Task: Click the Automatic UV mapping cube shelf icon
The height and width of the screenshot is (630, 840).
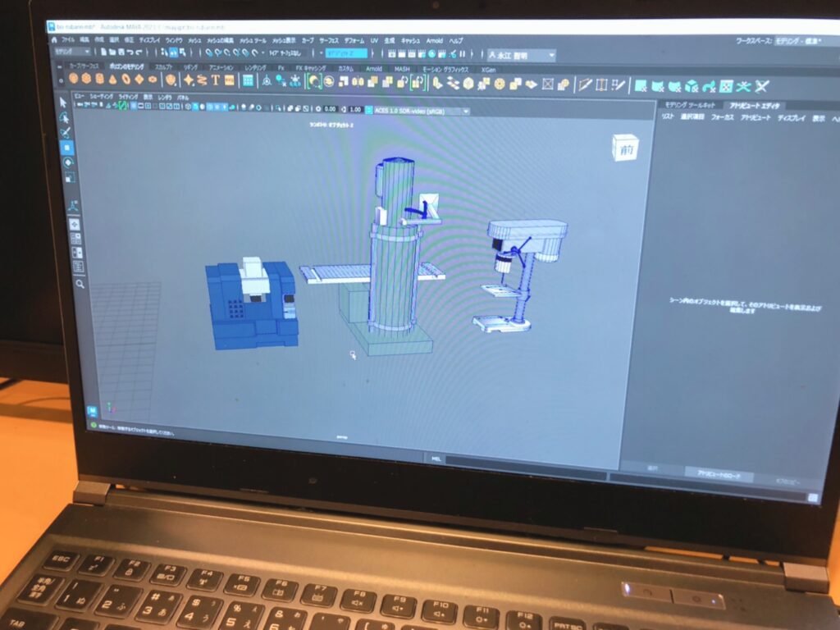Action: click(x=692, y=85)
